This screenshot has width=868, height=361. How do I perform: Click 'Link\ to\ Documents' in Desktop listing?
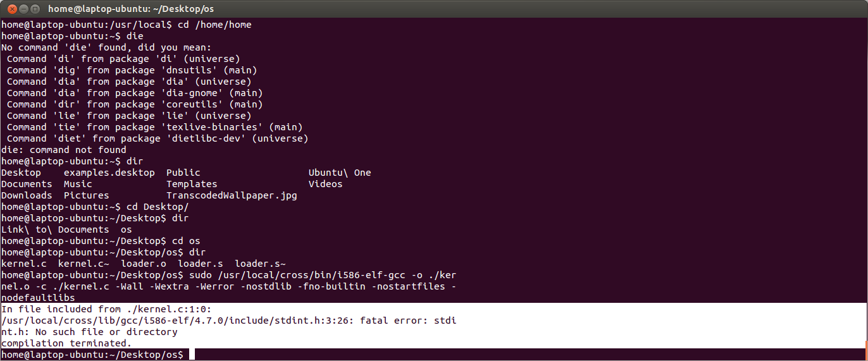[55, 229]
